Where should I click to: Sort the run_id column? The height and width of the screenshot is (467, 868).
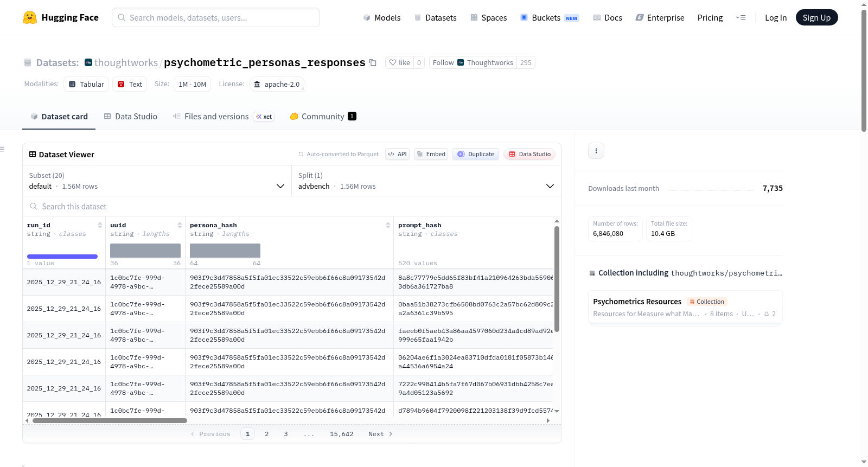click(100, 225)
